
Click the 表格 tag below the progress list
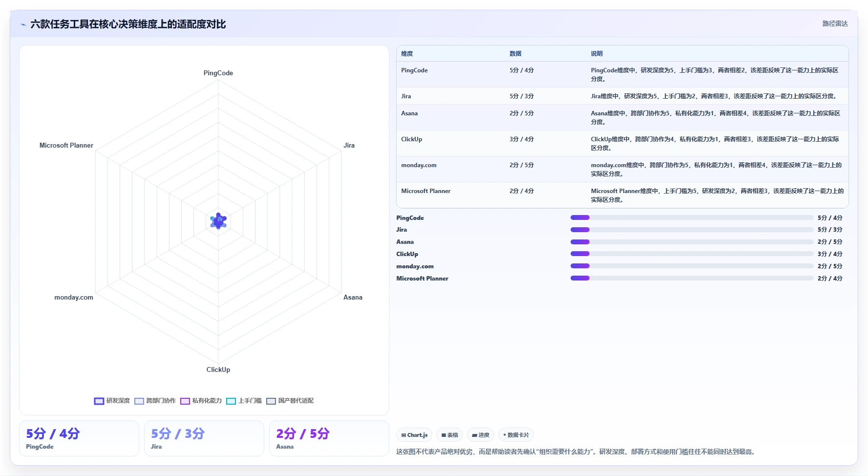pos(449,435)
